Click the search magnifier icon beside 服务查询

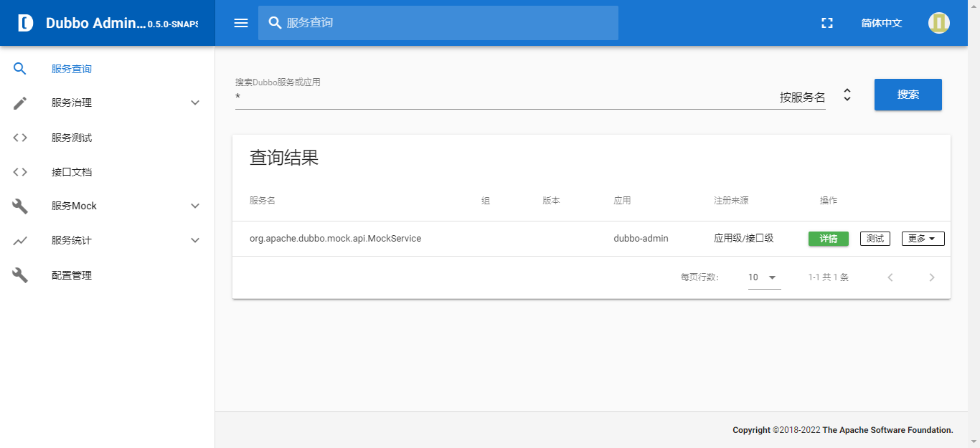coord(19,68)
